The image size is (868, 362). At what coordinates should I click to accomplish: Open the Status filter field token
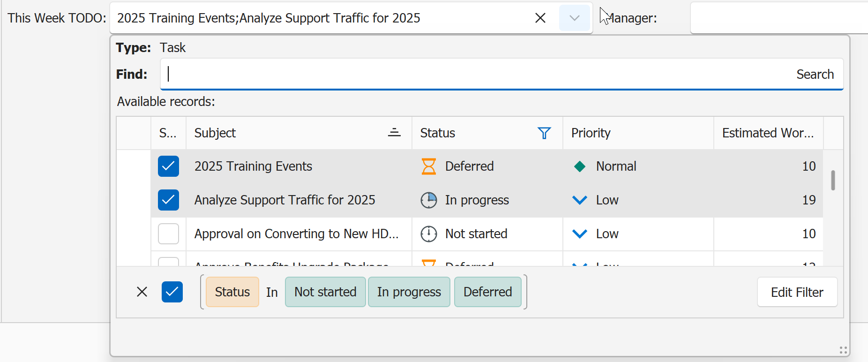click(232, 292)
